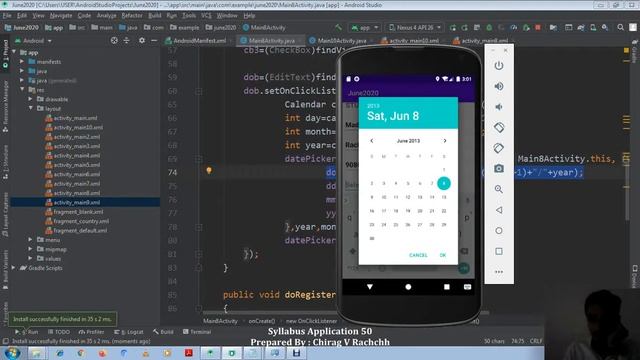Image resolution: width=640 pixels, height=360 pixels.
Task: Click year 2013 in date picker header
Action: tap(373, 106)
